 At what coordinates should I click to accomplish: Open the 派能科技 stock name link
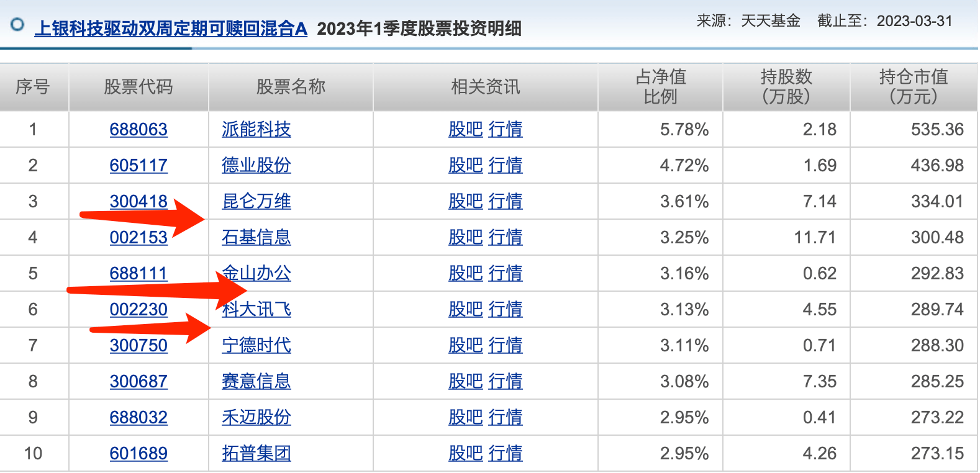256,130
